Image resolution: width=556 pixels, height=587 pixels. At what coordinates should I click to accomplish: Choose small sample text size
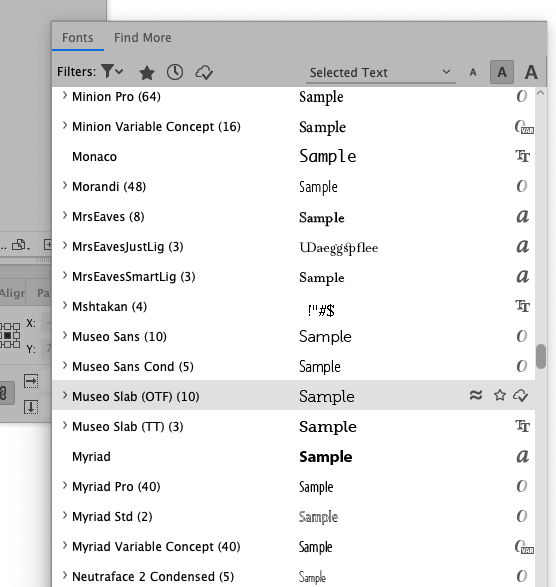click(473, 72)
